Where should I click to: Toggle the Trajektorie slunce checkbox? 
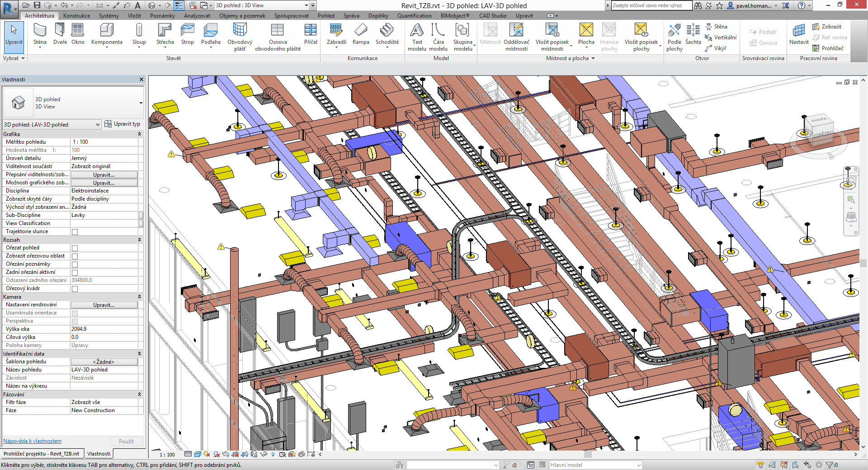tap(75, 232)
